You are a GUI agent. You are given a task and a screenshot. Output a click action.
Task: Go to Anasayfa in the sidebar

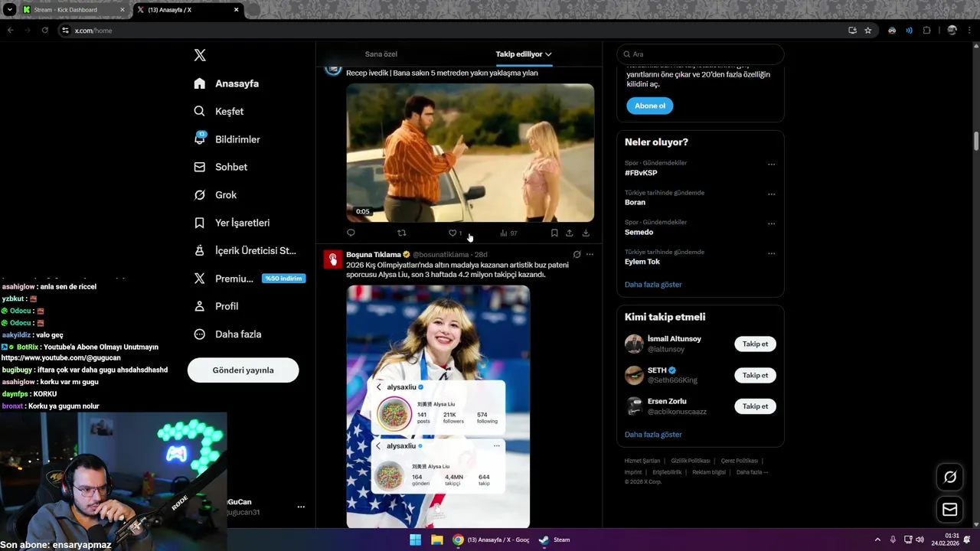(x=227, y=83)
